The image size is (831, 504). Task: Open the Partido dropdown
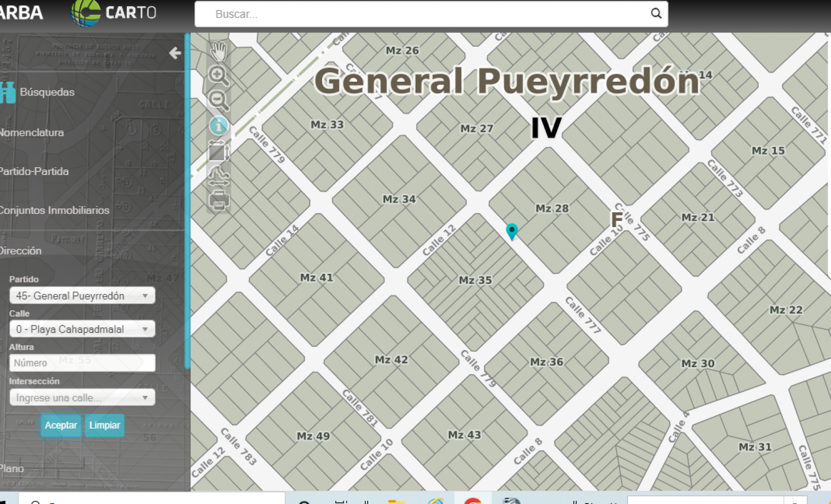82,296
